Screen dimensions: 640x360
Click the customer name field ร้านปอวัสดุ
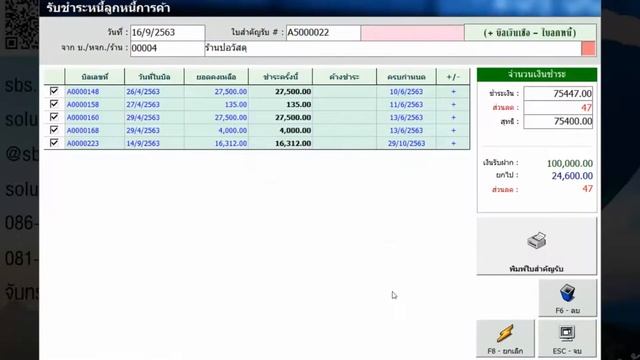coord(393,48)
